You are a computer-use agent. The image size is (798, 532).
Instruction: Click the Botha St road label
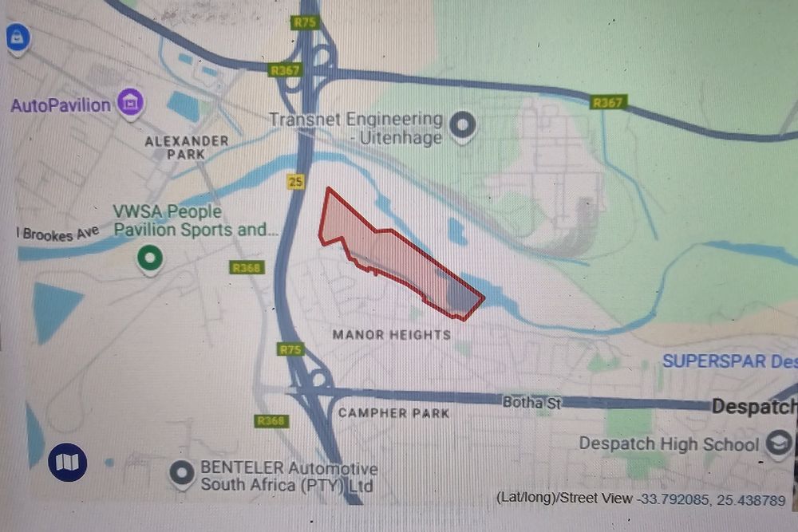pyautogui.click(x=531, y=403)
